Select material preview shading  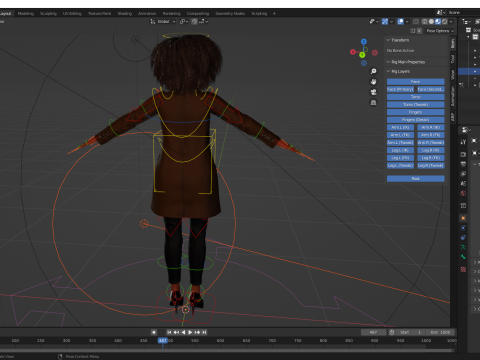pyautogui.click(x=438, y=21)
